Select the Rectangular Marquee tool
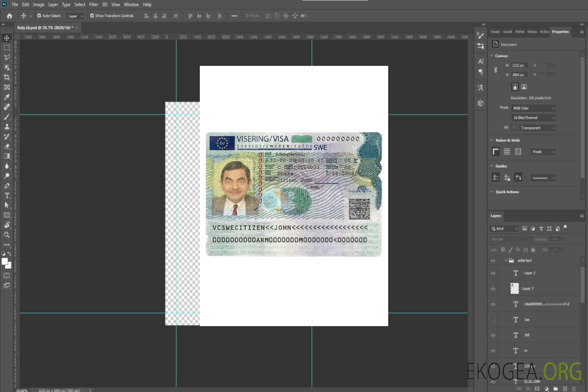Image resolution: width=588 pixels, height=392 pixels. 7,48
